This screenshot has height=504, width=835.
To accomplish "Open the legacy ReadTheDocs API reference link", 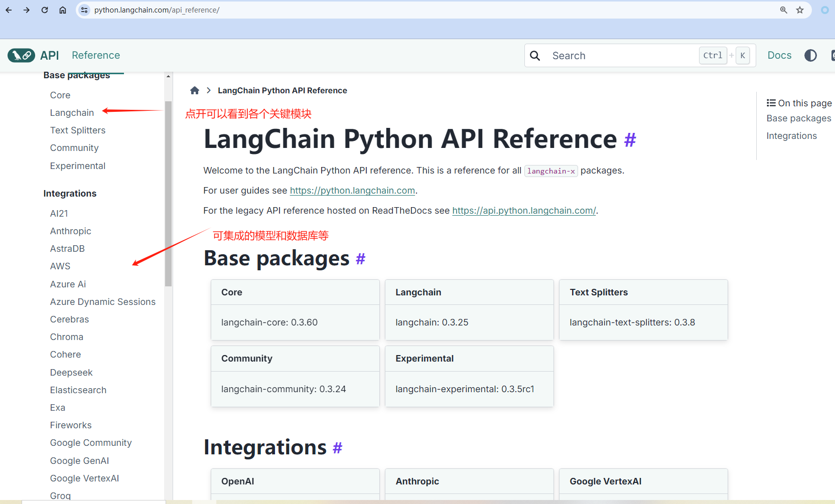I will 523,211.
